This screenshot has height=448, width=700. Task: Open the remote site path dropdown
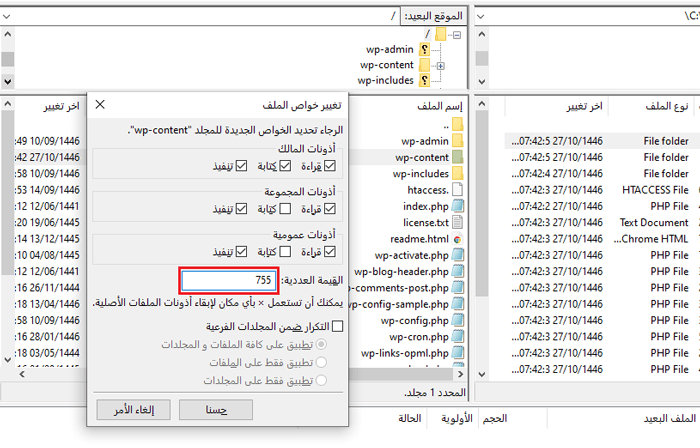coord(6,17)
